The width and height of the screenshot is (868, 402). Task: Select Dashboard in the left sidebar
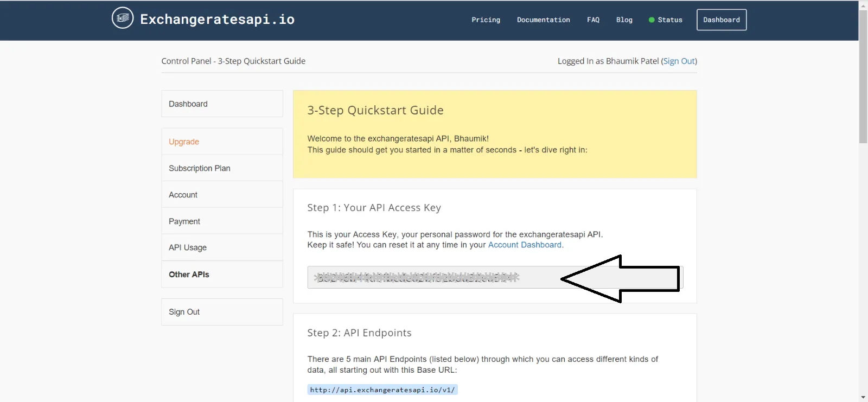[x=222, y=104]
